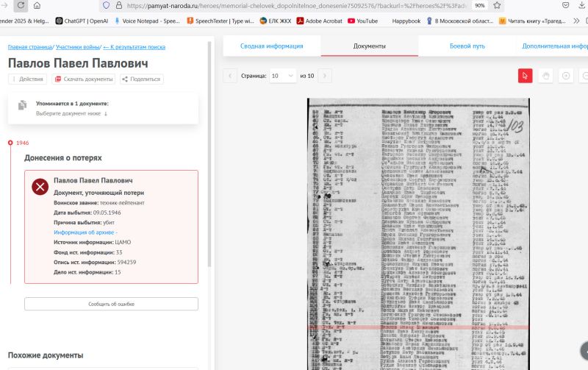Viewport: 588px width, 370px height.
Task: Click the red cross casualty icon
Action: pos(40,187)
